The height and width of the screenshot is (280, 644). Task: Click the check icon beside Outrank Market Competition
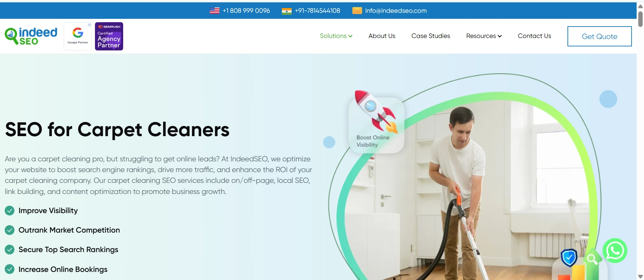(10, 230)
